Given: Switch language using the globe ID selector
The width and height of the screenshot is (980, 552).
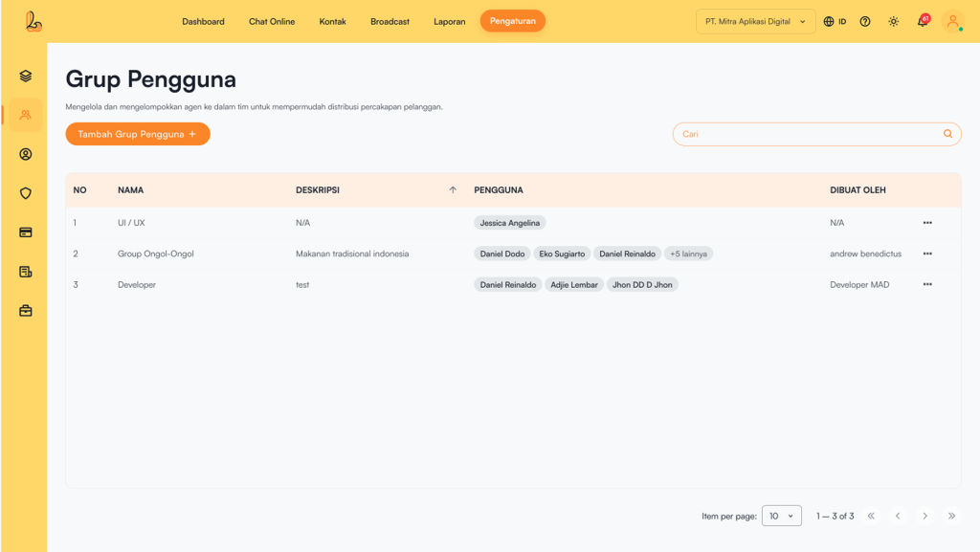Looking at the screenshot, I should click(x=835, y=21).
